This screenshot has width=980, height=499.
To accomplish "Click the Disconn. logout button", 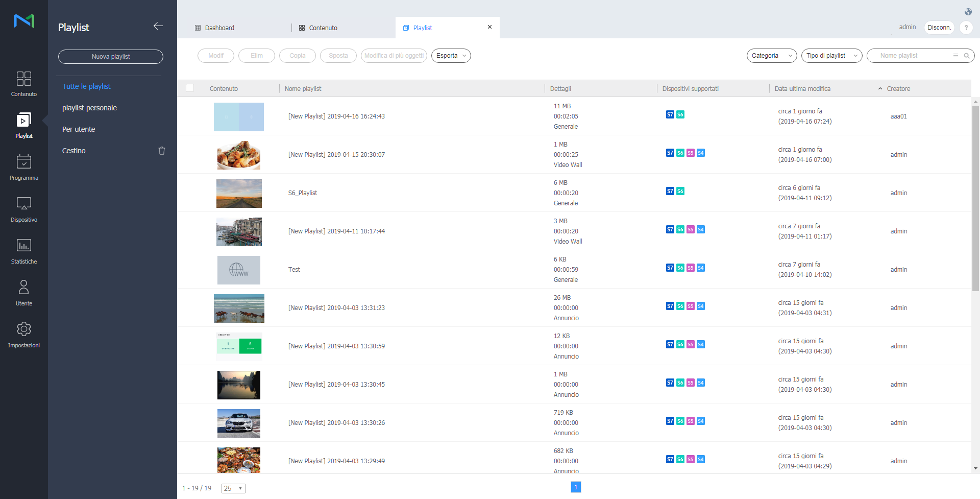I will tap(939, 28).
